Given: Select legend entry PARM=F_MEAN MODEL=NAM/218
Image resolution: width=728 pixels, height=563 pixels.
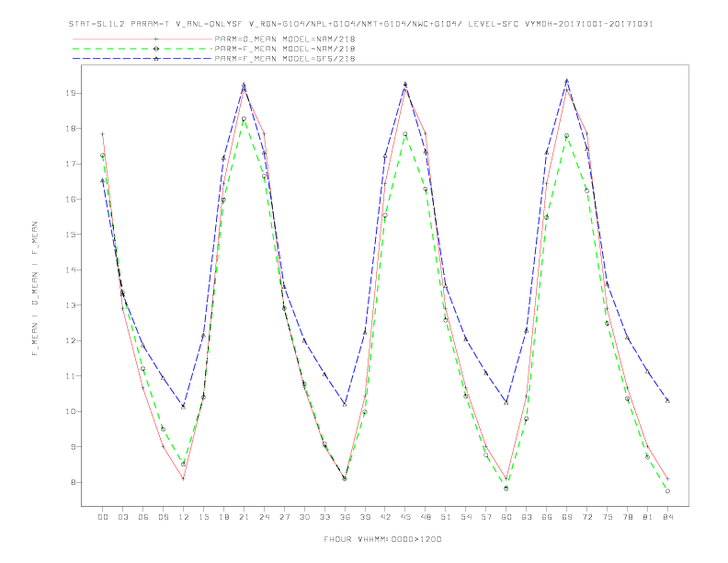Looking at the screenshot, I should tap(285, 49).
